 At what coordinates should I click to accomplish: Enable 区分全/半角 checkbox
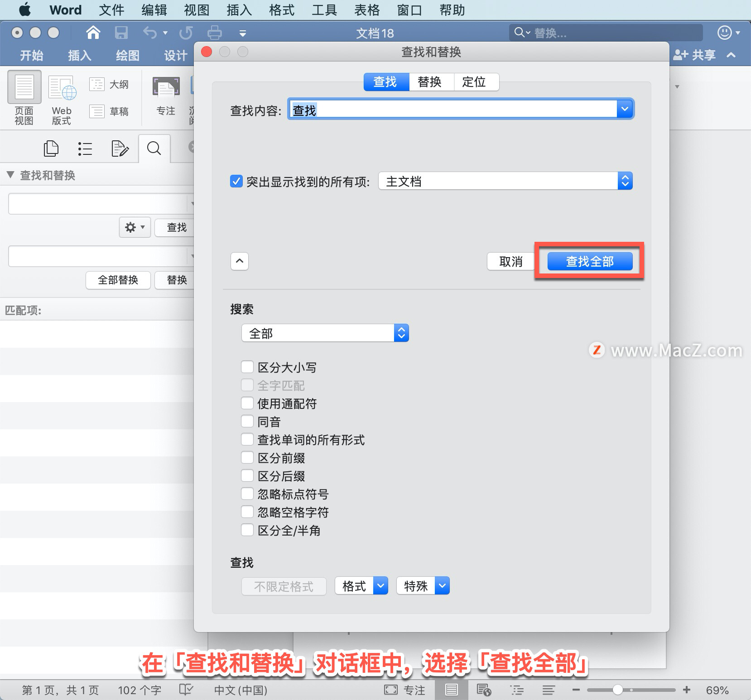[x=247, y=530]
